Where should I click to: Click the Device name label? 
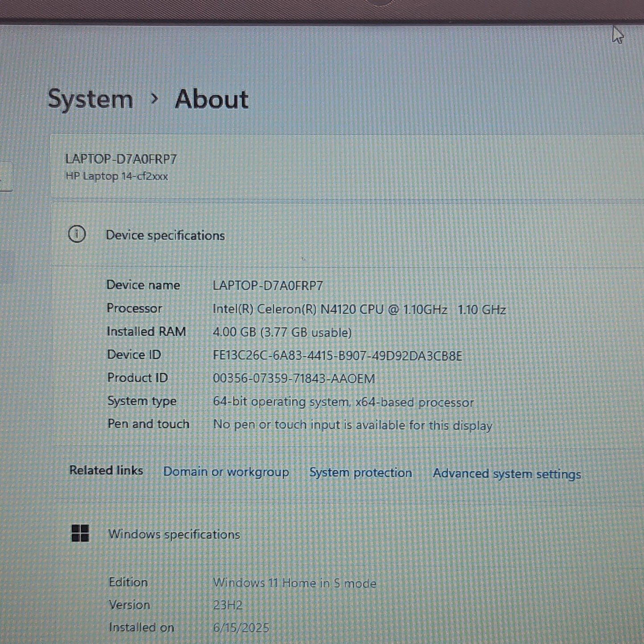(x=143, y=285)
